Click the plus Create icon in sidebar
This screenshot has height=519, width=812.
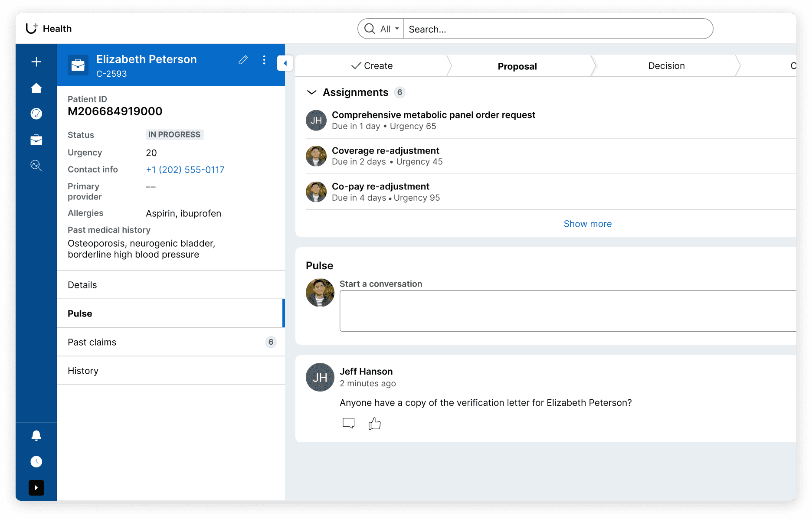(x=36, y=62)
